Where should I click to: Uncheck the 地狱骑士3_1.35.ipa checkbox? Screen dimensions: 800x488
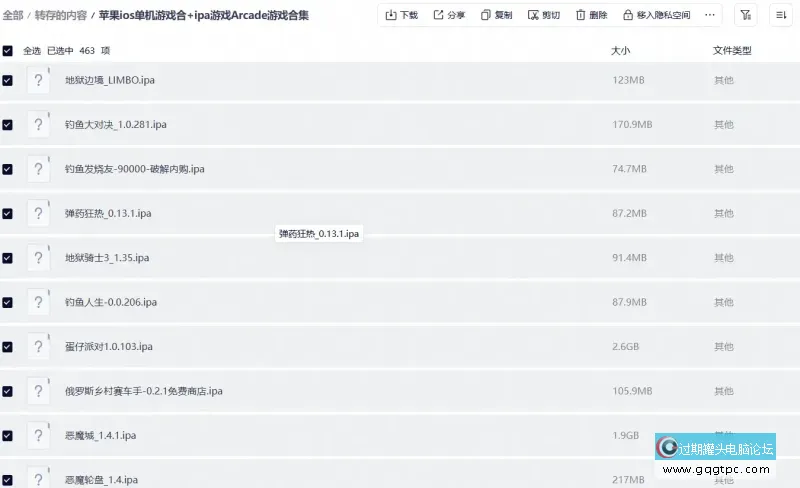click(8, 258)
